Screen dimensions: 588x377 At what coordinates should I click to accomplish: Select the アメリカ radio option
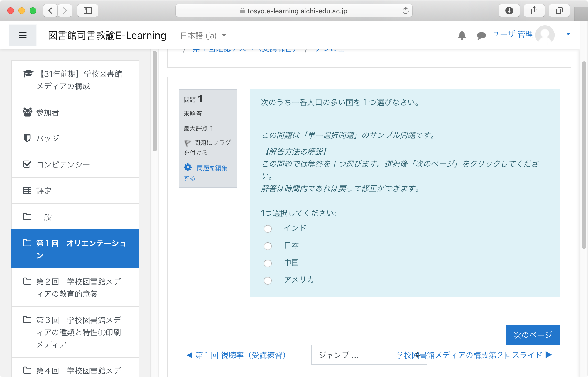point(268,281)
